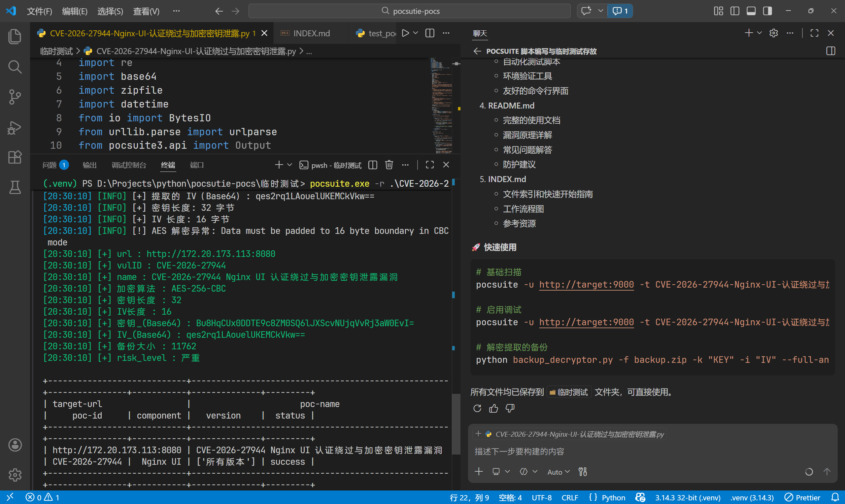Toggle the bottom panel layout button
Viewport: 845px width, 504px height.
751,11
